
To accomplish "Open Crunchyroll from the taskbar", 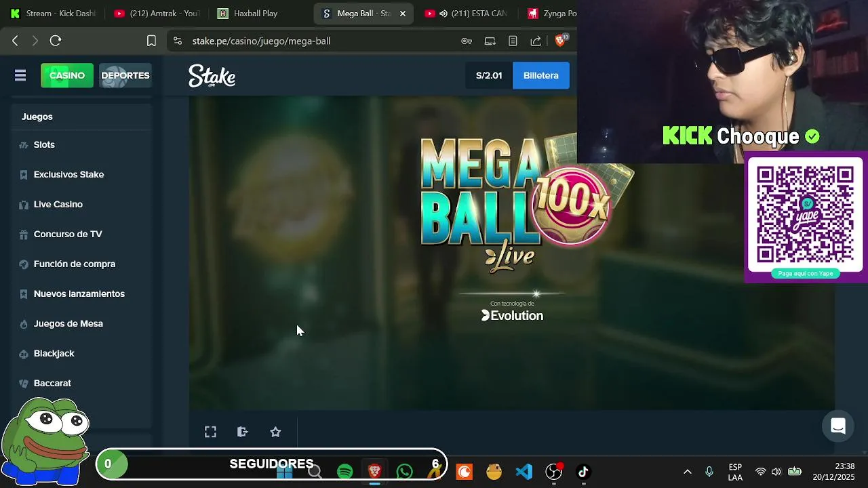I will tap(465, 472).
